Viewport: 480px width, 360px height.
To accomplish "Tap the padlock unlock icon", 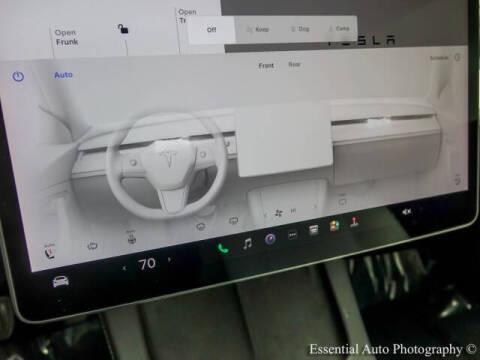I will pyautogui.click(x=123, y=29).
